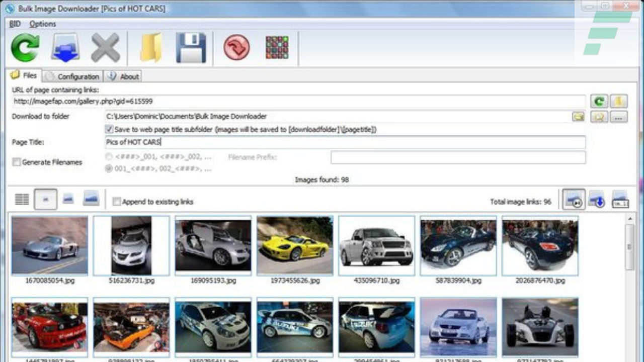Click the BID app icon in title bar
This screenshot has width=644, height=362.
(9, 8)
